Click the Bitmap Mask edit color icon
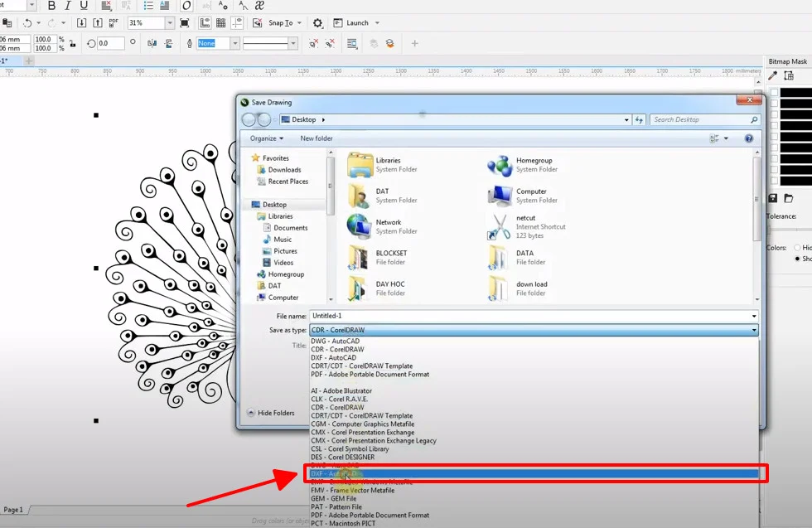This screenshot has height=528, width=812. pyautogui.click(x=789, y=75)
